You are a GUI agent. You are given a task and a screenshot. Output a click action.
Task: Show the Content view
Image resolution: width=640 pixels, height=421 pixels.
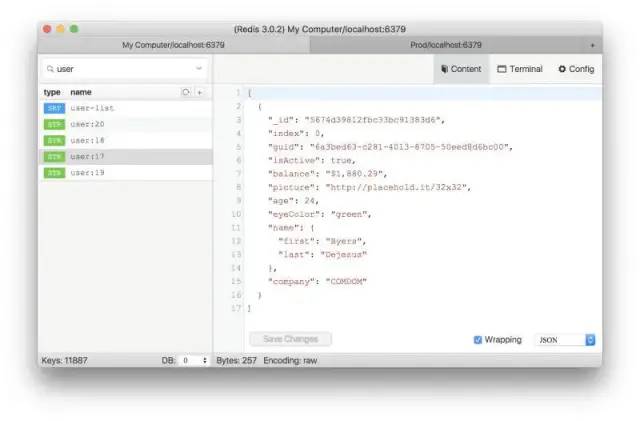460,69
